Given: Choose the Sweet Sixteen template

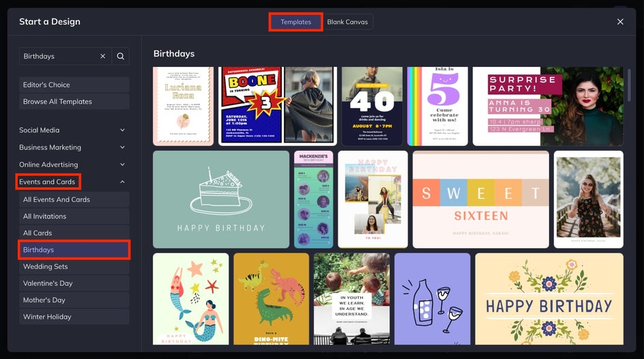Looking at the screenshot, I should click(x=480, y=199).
